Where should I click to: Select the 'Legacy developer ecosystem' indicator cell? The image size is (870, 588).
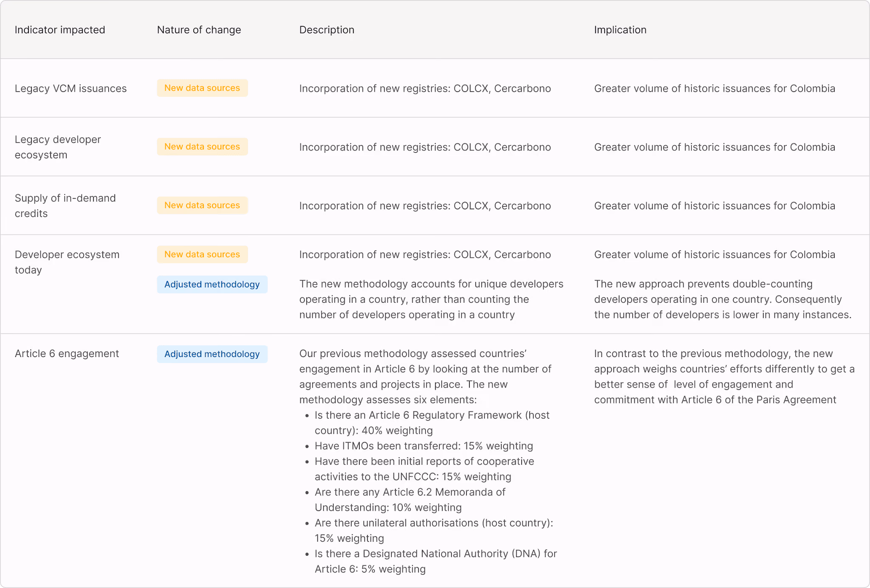[x=58, y=147]
